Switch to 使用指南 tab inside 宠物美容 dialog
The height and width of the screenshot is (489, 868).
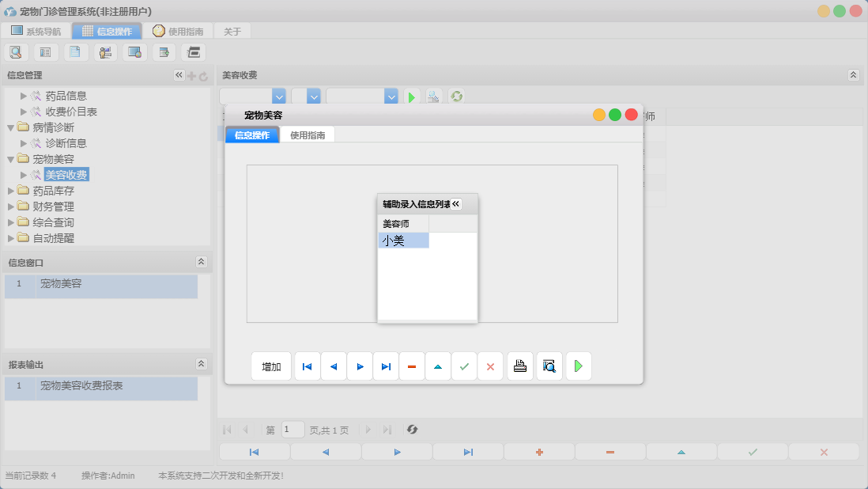[308, 135]
